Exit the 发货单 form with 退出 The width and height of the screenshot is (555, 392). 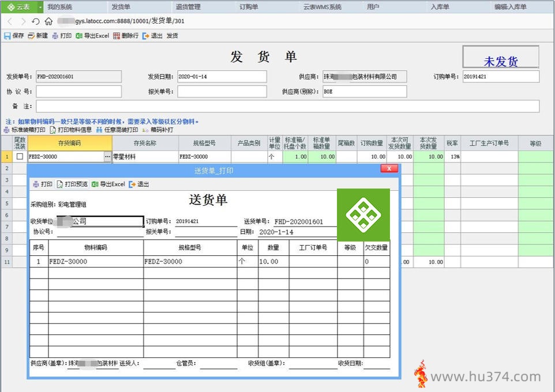(152, 36)
